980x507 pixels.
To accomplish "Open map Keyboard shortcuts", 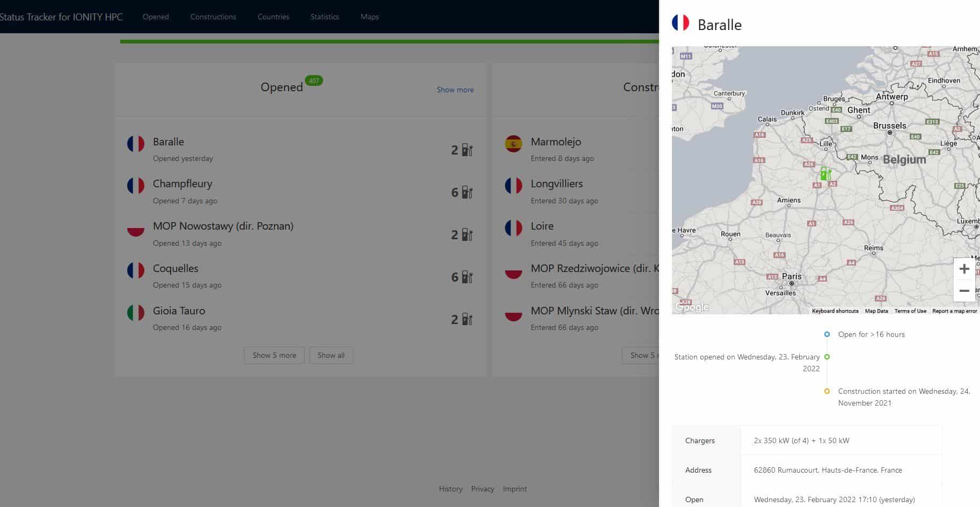I will 835,311.
